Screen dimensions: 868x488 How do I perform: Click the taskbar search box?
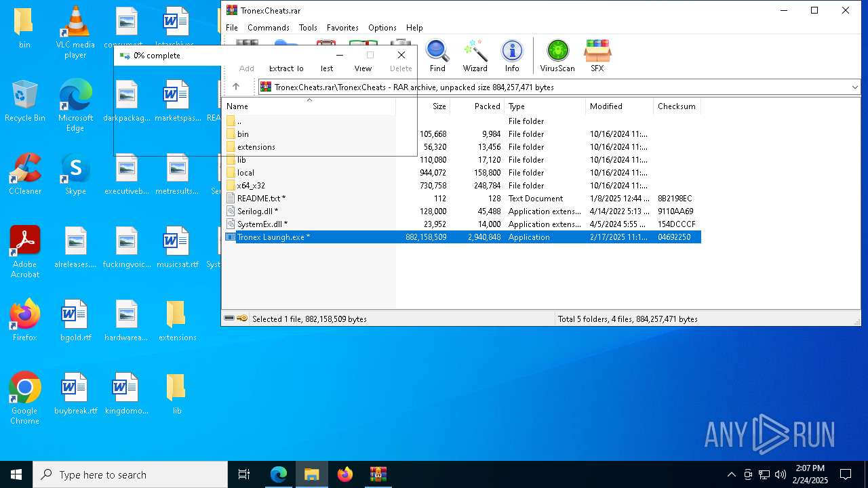coord(130,474)
